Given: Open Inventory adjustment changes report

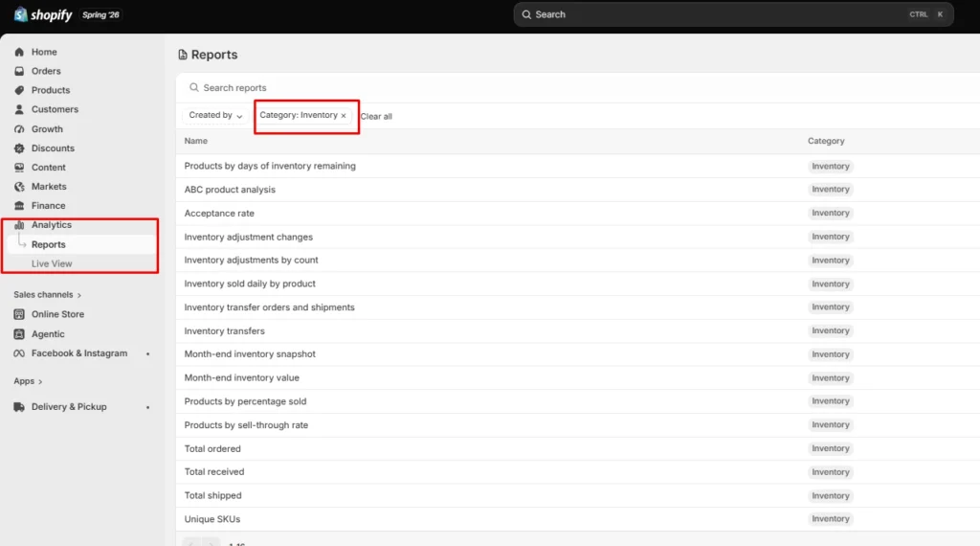Looking at the screenshot, I should [x=248, y=237].
